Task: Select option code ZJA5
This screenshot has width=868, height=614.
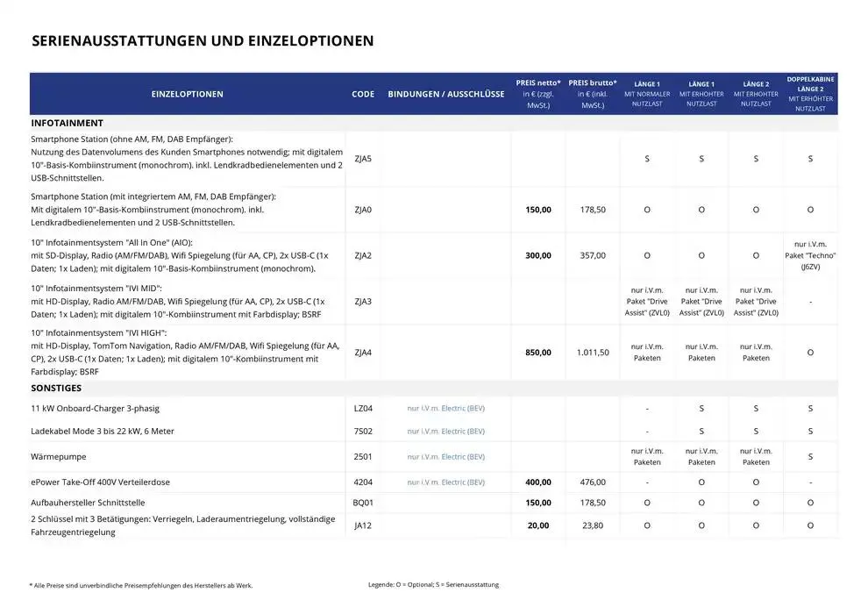Action: pyautogui.click(x=363, y=159)
